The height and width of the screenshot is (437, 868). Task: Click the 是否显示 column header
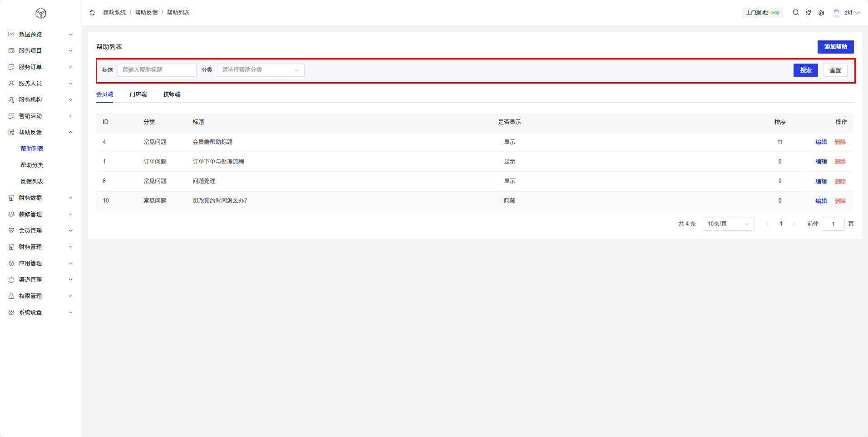click(x=509, y=122)
